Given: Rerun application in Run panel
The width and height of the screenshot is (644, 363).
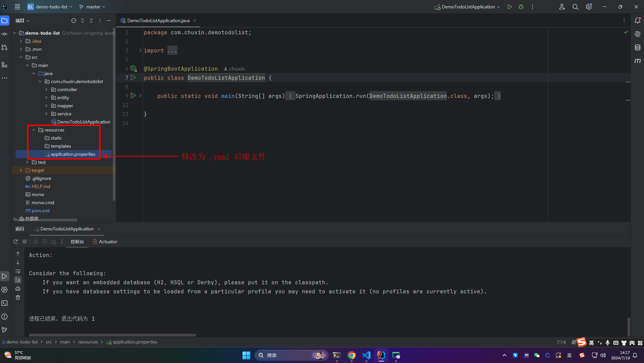Looking at the screenshot, I should click(x=16, y=242).
